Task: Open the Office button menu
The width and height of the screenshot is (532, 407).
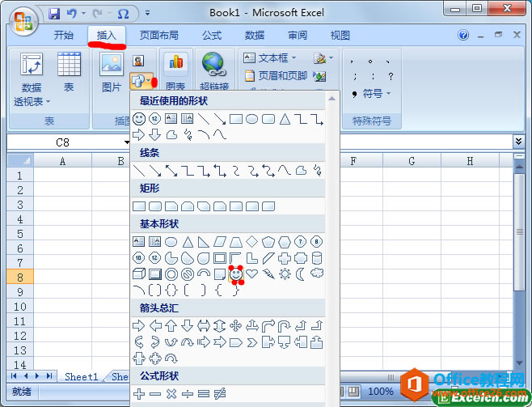Action: pyautogui.click(x=23, y=21)
